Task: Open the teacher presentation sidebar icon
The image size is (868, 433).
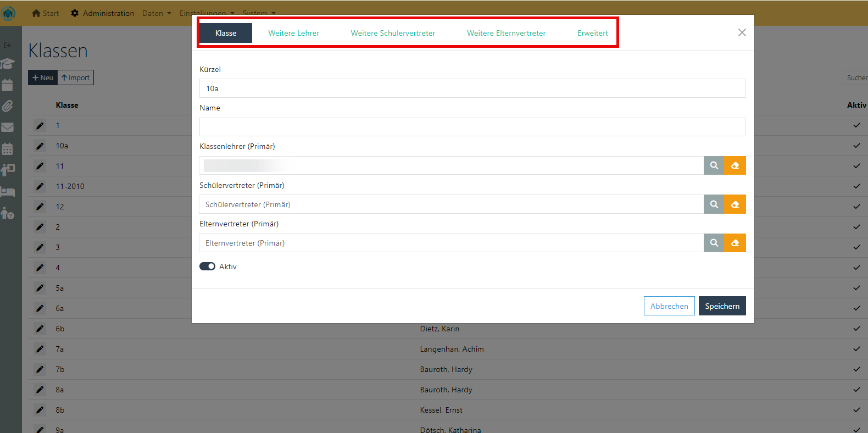Action: coord(7,170)
